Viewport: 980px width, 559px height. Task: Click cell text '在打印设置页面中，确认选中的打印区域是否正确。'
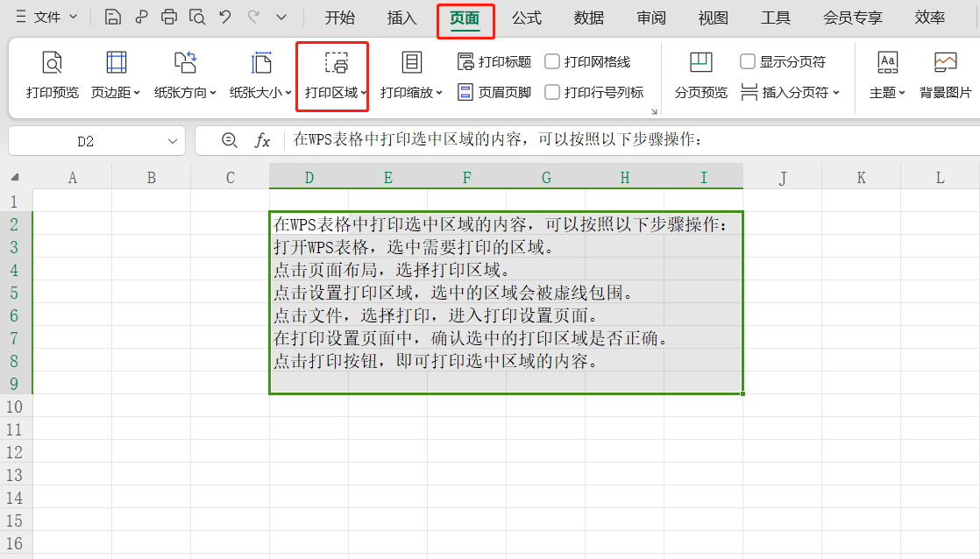pyautogui.click(x=472, y=338)
